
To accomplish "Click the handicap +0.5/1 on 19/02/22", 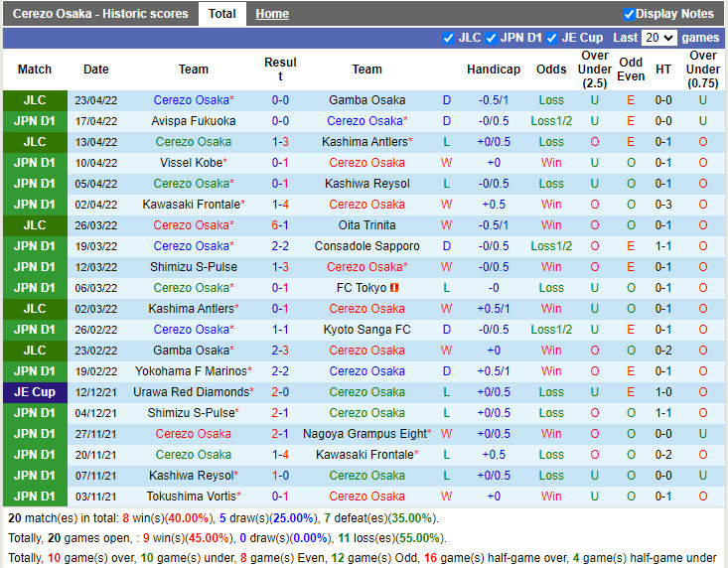I will [x=493, y=371].
